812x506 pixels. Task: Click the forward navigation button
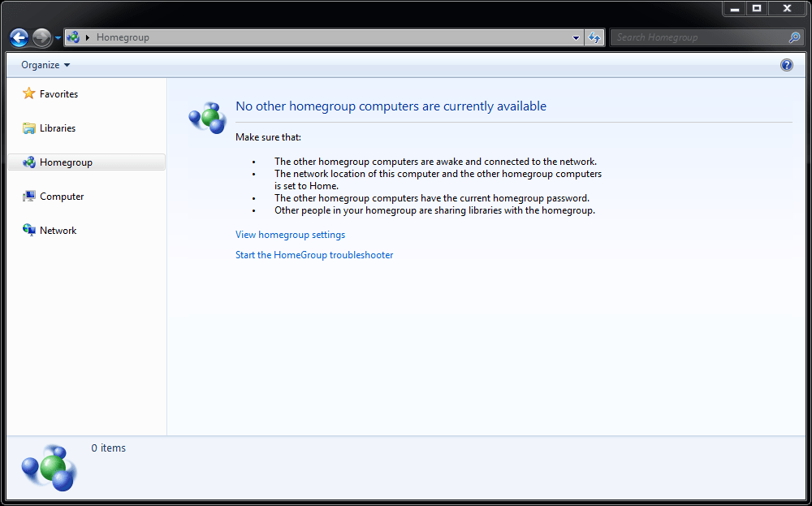pyautogui.click(x=41, y=37)
